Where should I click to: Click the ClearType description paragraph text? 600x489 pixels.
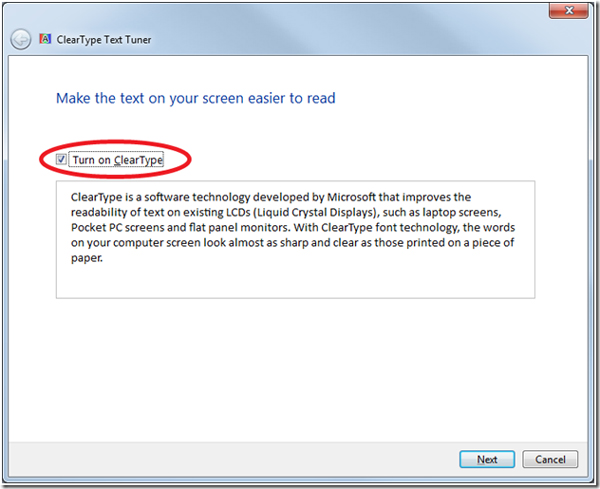(x=293, y=227)
